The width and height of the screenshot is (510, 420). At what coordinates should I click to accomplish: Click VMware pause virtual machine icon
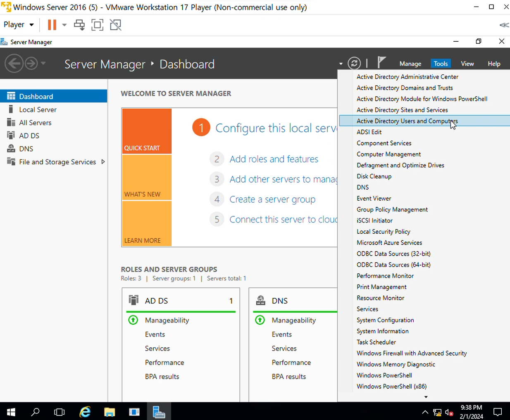(52, 25)
